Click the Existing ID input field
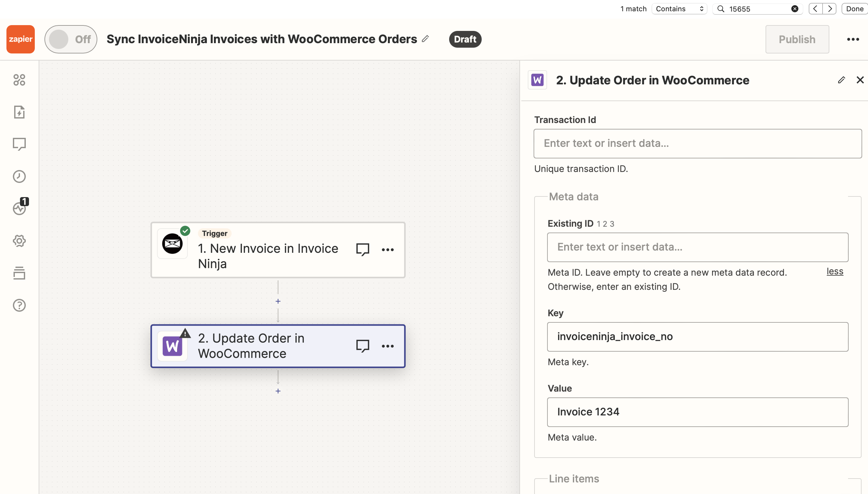 click(x=698, y=247)
